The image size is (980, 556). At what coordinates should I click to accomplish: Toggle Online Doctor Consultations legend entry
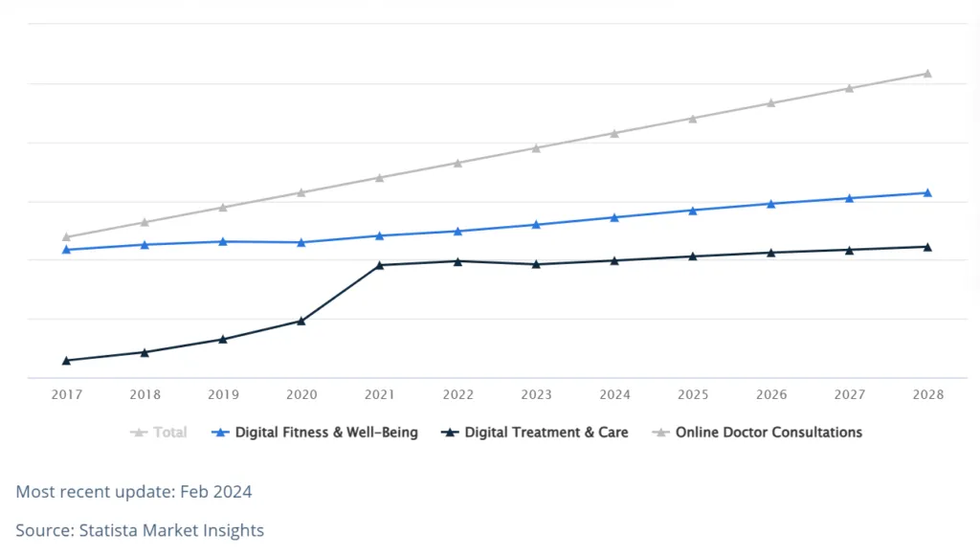point(768,433)
